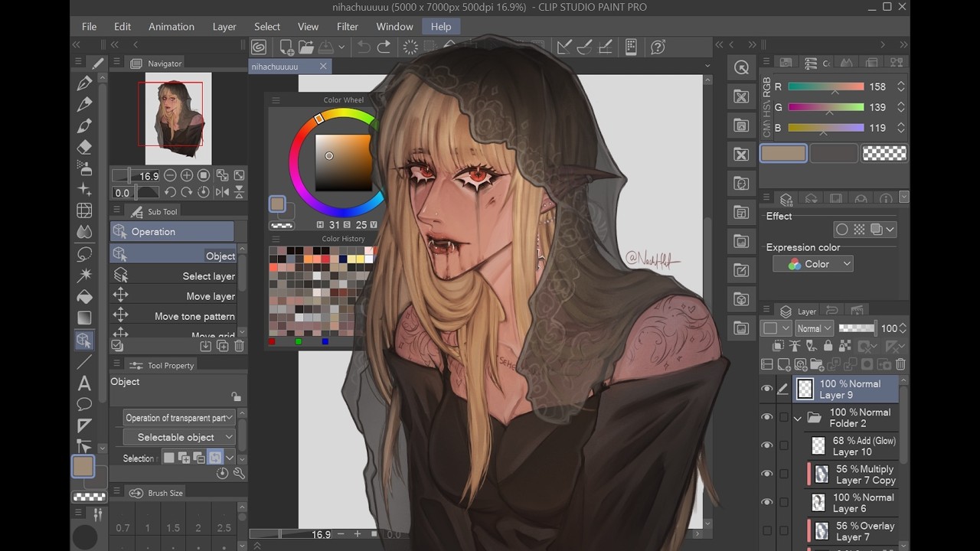The image size is (980, 551).
Task: Open the layer color label dropdown
Action: (776, 328)
